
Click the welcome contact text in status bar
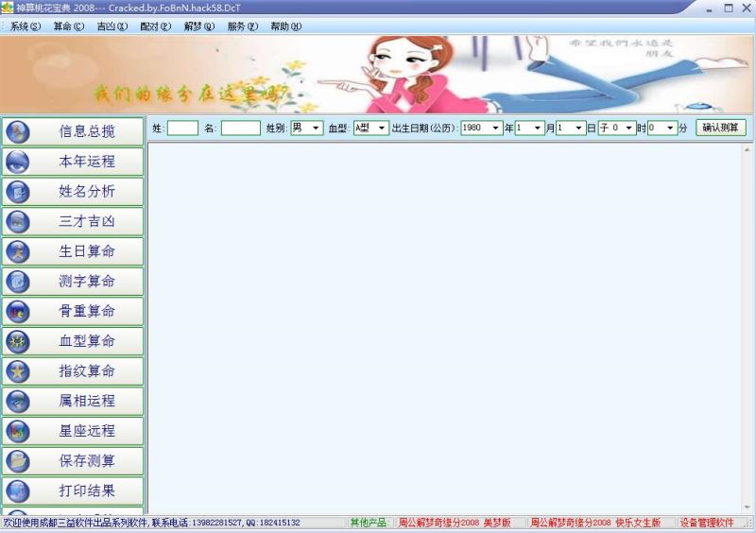[x=151, y=523]
